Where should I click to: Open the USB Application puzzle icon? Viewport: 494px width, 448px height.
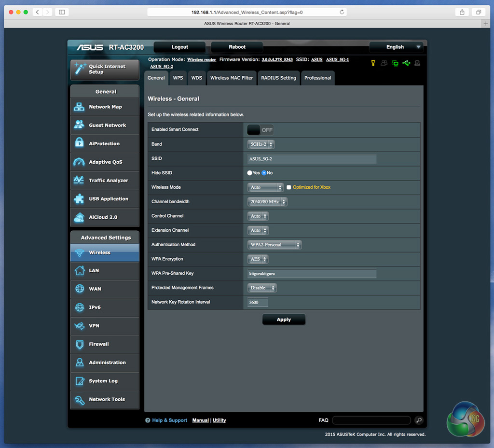pyautogui.click(x=79, y=199)
